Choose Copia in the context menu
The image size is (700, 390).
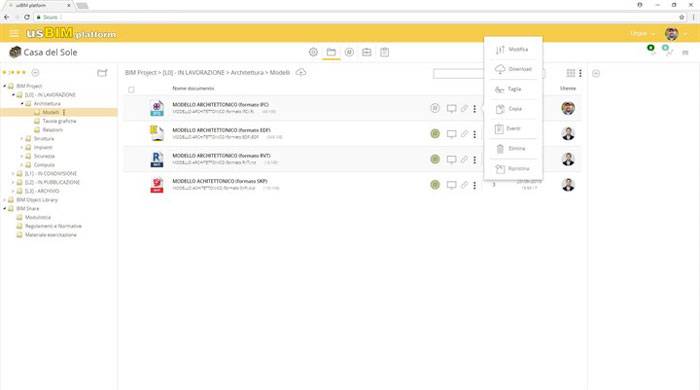tap(513, 109)
